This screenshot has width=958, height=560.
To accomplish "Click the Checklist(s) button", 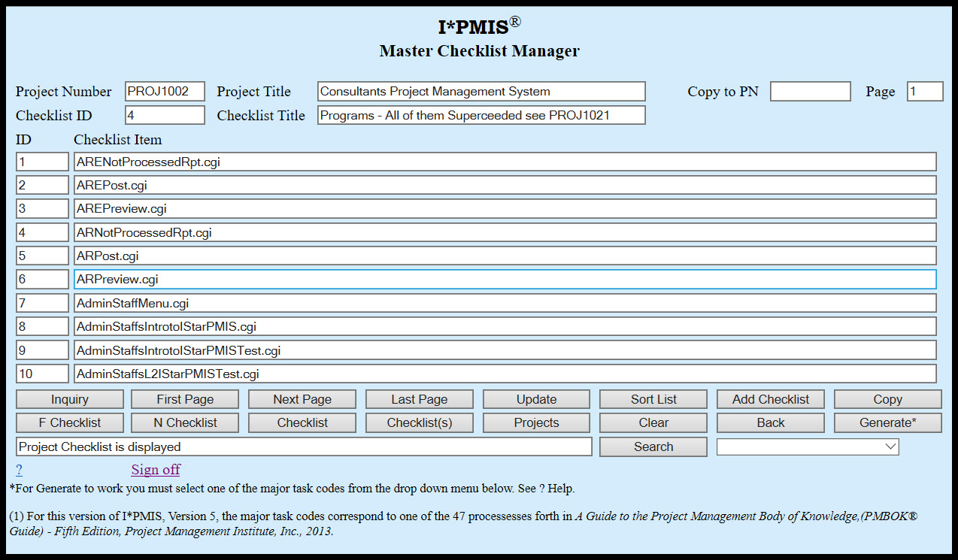I will tap(419, 422).
